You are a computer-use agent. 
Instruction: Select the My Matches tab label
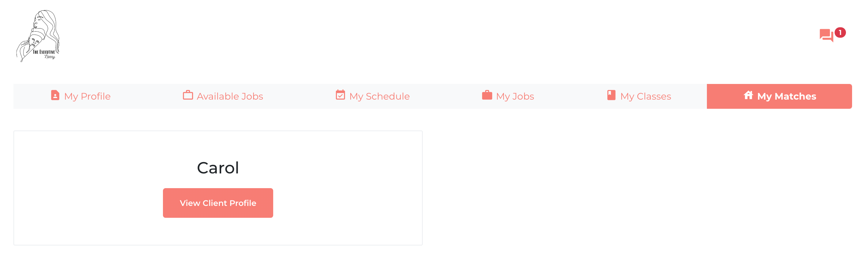(787, 97)
